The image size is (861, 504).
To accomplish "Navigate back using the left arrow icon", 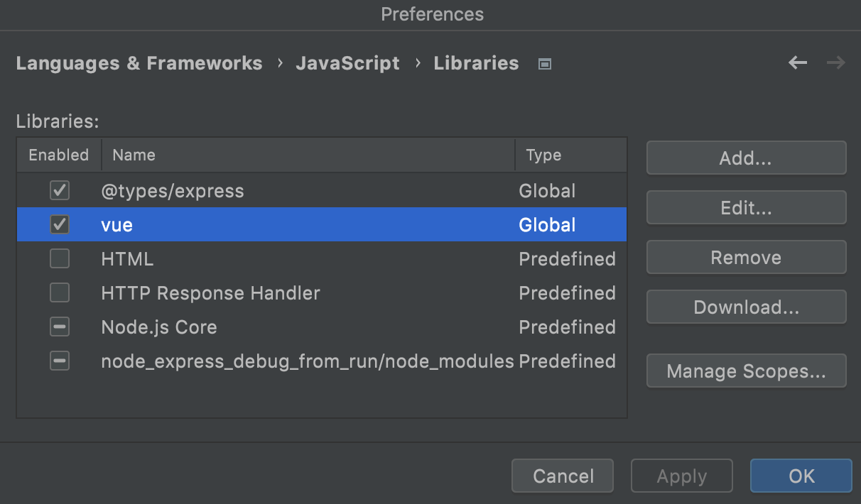I will coord(797,62).
